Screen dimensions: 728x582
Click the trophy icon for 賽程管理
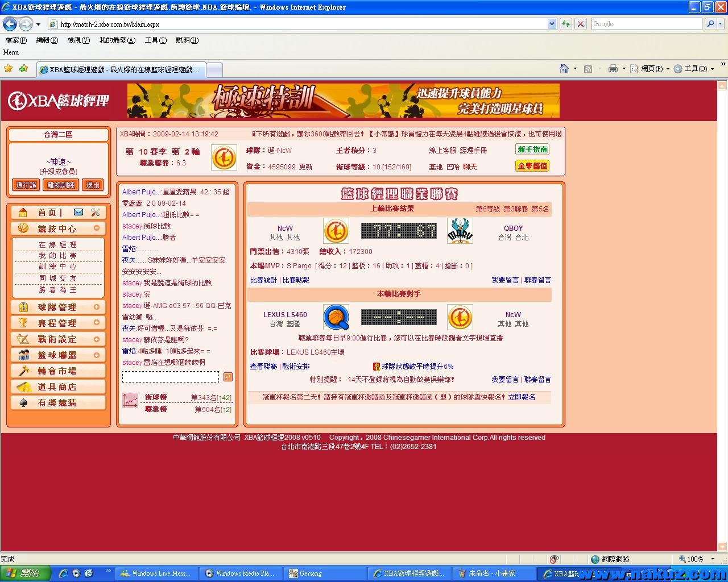coord(23,322)
